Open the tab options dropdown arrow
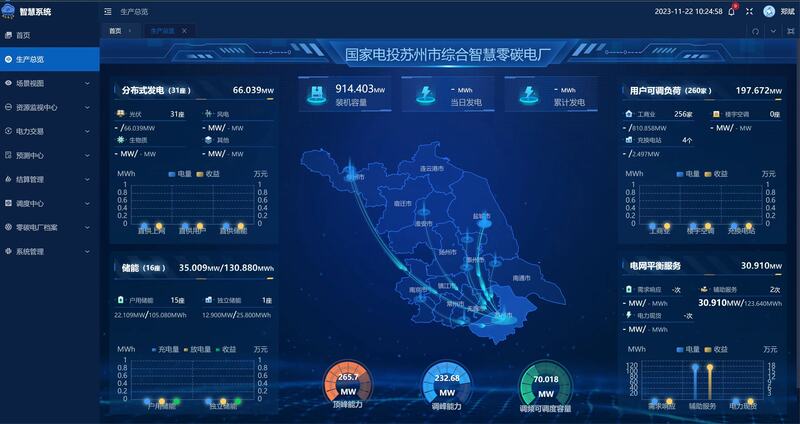This screenshot has width=800, height=424. coord(773,31)
